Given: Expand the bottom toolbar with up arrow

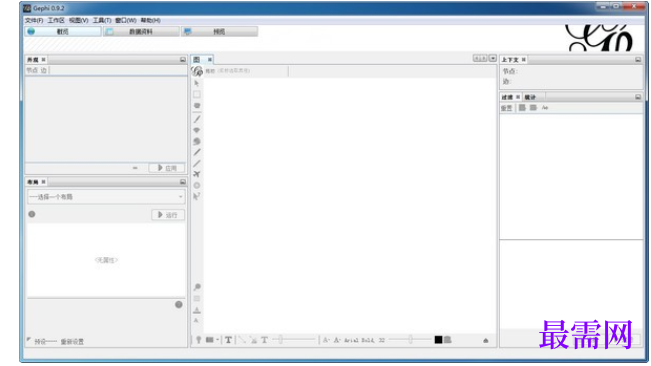Looking at the screenshot, I should click(486, 341).
